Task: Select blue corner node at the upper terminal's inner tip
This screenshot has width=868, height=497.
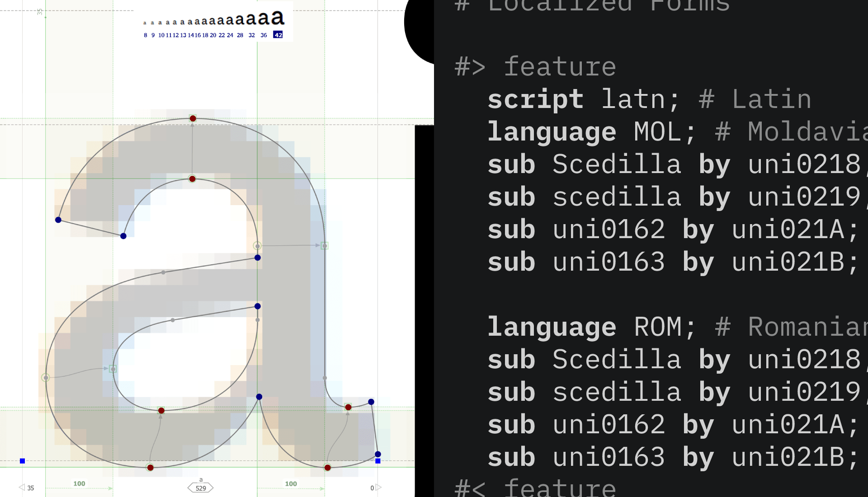Action: pos(123,236)
